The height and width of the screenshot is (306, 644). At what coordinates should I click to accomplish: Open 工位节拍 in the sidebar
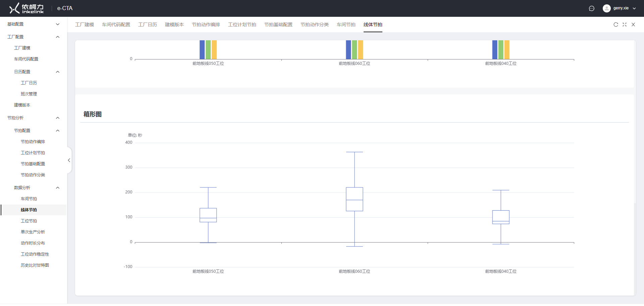click(x=29, y=221)
